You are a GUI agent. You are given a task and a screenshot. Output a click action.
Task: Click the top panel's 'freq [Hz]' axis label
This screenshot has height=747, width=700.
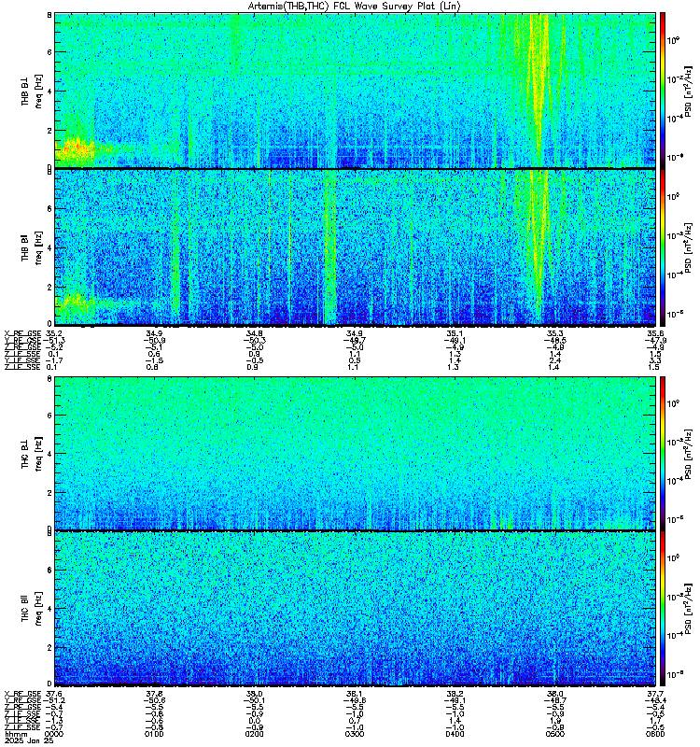pos(39,90)
